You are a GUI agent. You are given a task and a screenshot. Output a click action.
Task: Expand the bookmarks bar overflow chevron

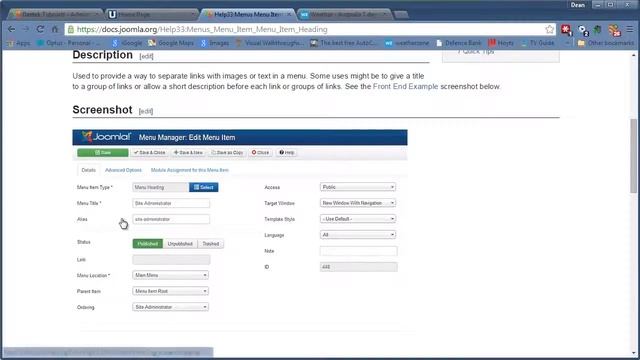click(x=567, y=43)
